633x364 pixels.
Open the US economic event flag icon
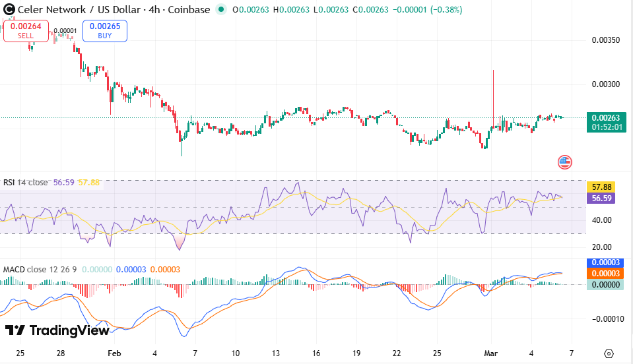tap(565, 162)
